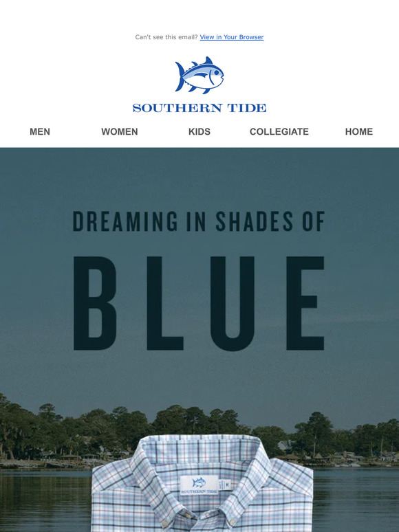Click the Dreaming in Shades Of headline
399x532 pixels.
(199, 221)
